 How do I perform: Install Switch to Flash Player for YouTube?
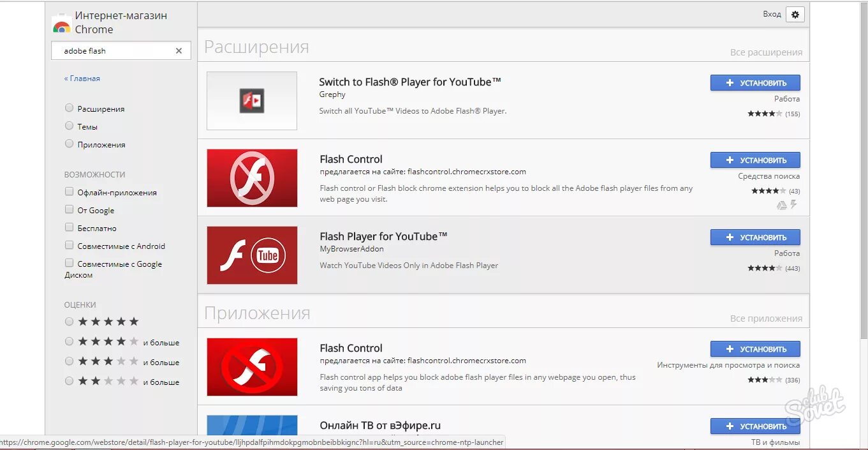coord(755,83)
